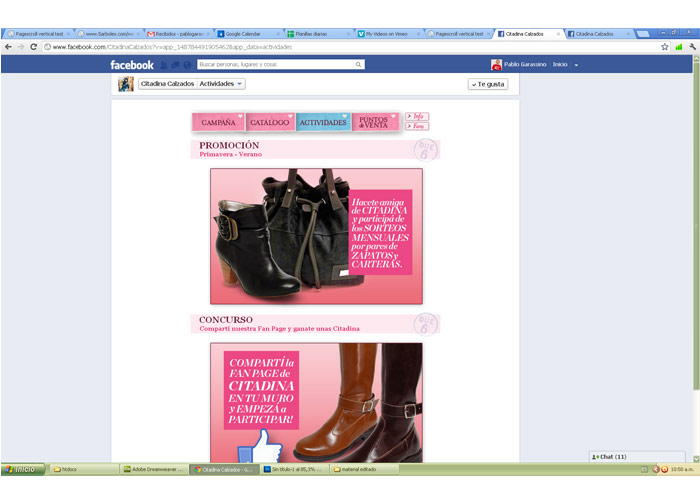The image size is (700, 500).
Task: Open the account dropdown arrow
Action: pyautogui.click(x=576, y=65)
